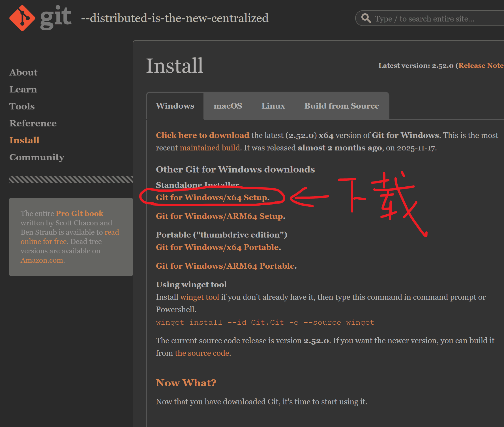Download Git for Windows/ARM64 Setup
The width and height of the screenshot is (504, 427).
tap(220, 216)
